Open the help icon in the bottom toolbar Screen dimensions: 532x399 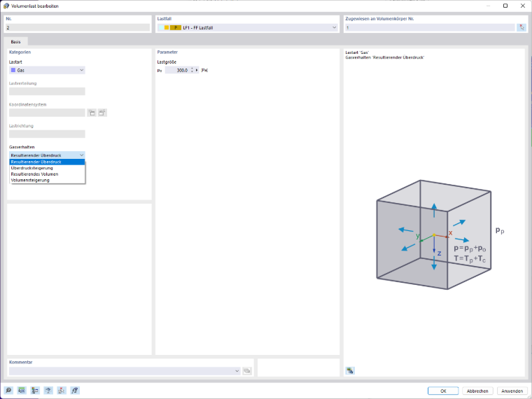point(8,391)
